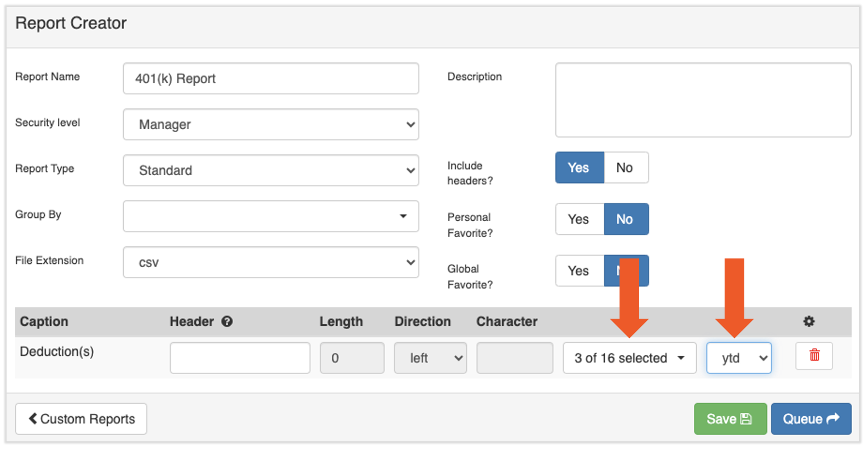Viewport: 868px width, 449px height.
Task: Open the Direction 'left' dropdown
Action: (x=430, y=358)
